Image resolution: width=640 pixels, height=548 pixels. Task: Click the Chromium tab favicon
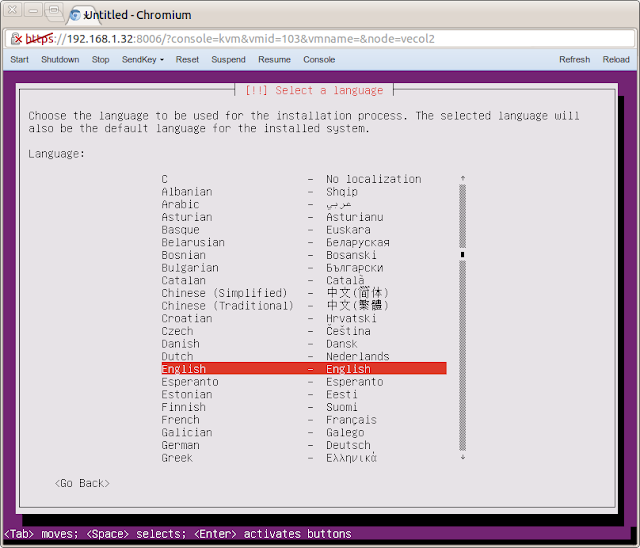tap(75, 15)
